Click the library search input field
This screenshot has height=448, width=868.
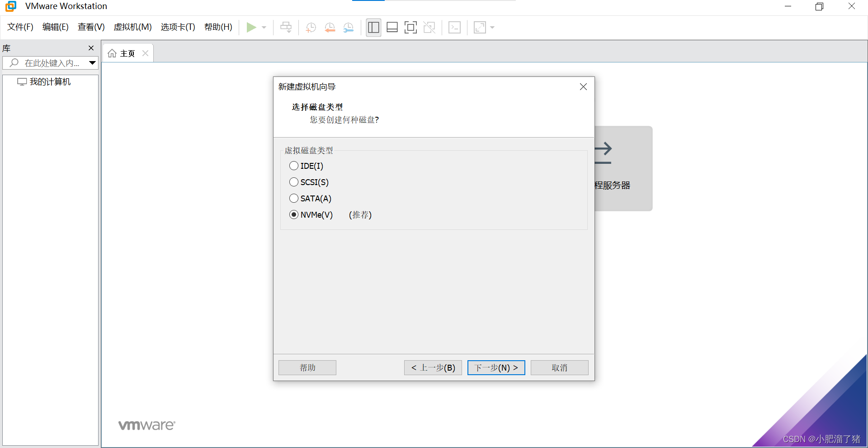(51, 63)
